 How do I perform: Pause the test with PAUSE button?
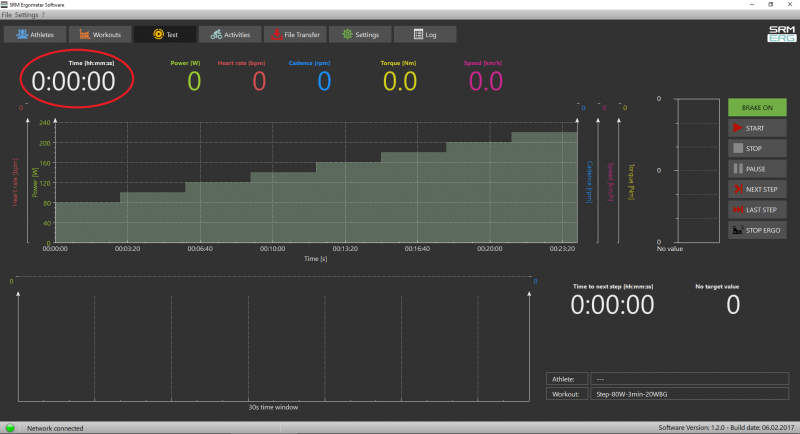click(x=756, y=169)
